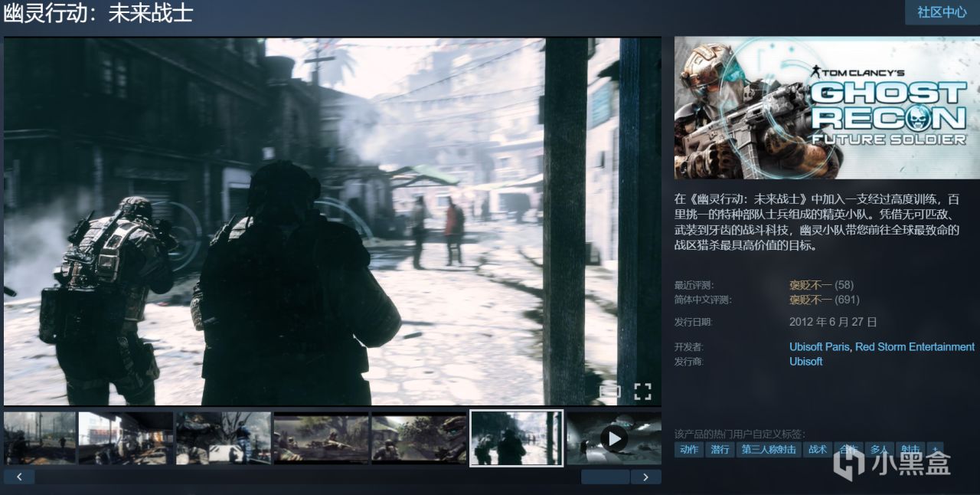
Task: Select the 动作 tag
Action: 689,450
